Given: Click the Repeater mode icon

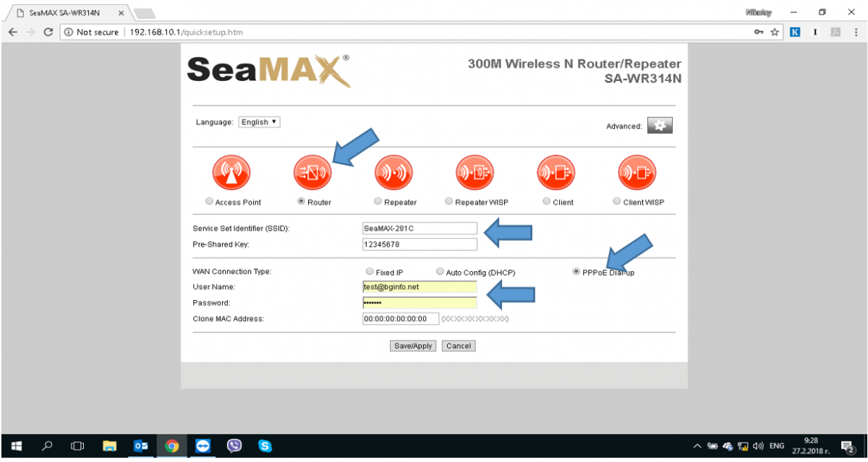Looking at the screenshot, I should [x=393, y=173].
